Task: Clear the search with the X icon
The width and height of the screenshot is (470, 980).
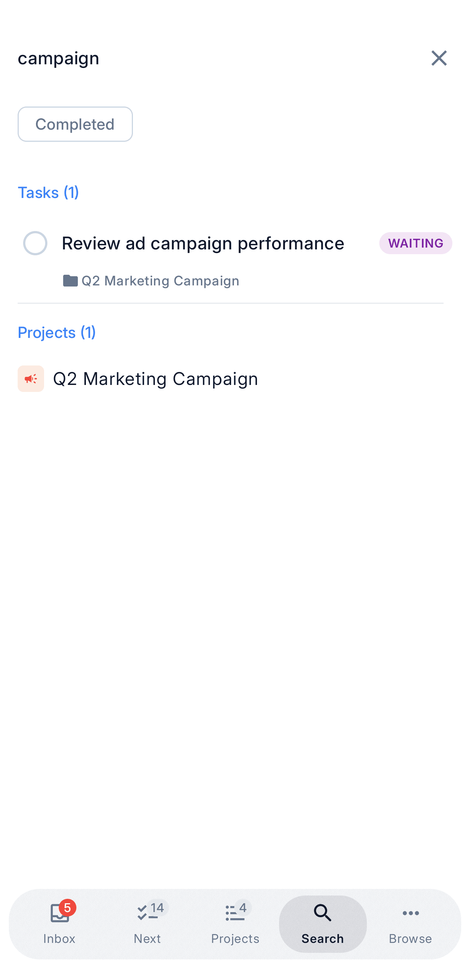Action: pos(439,58)
